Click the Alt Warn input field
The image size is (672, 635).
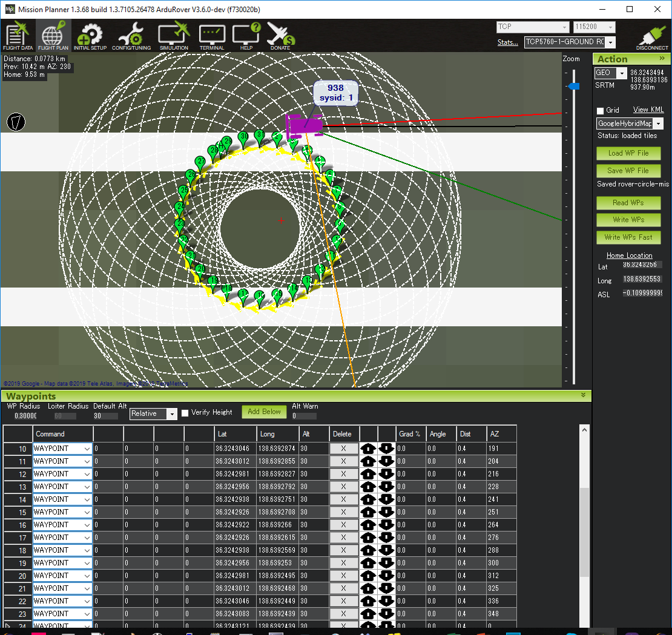pos(305,416)
